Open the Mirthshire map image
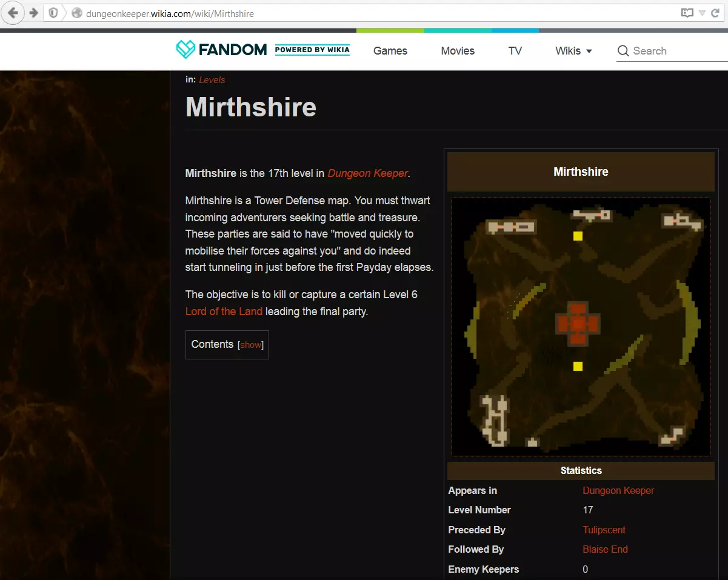 pyautogui.click(x=581, y=327)
